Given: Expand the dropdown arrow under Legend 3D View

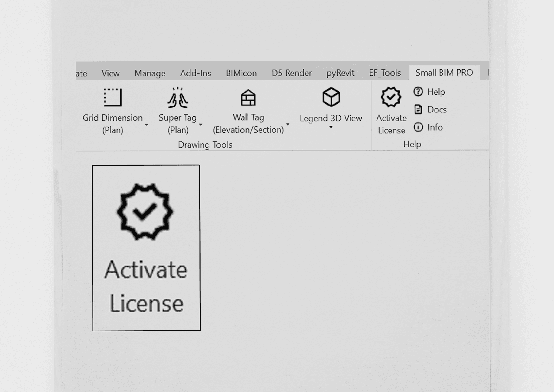Looking at the screenshot, I should tap(331, 127).
